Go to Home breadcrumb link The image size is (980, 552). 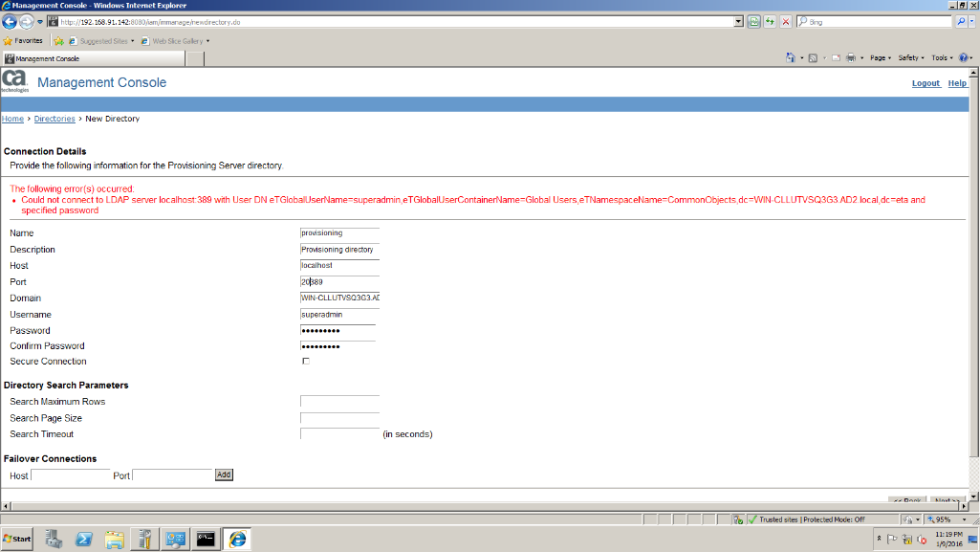(x=12, y=119)
